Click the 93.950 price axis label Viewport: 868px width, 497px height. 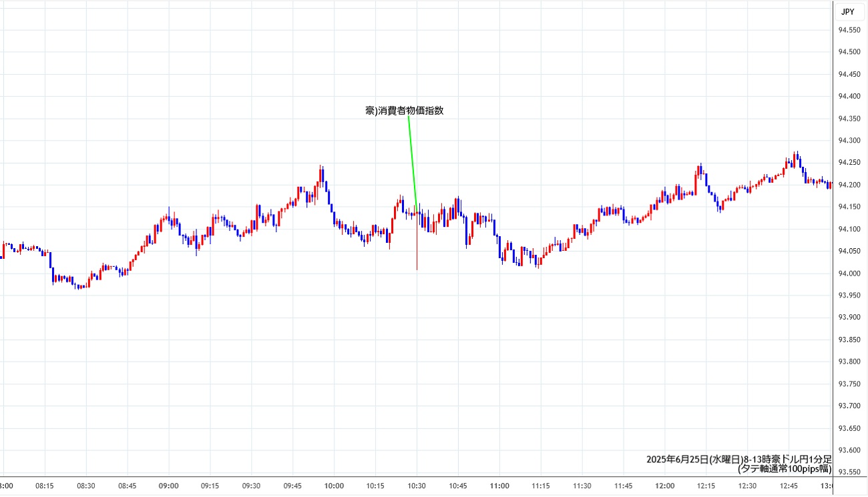[x=849, y=296]
